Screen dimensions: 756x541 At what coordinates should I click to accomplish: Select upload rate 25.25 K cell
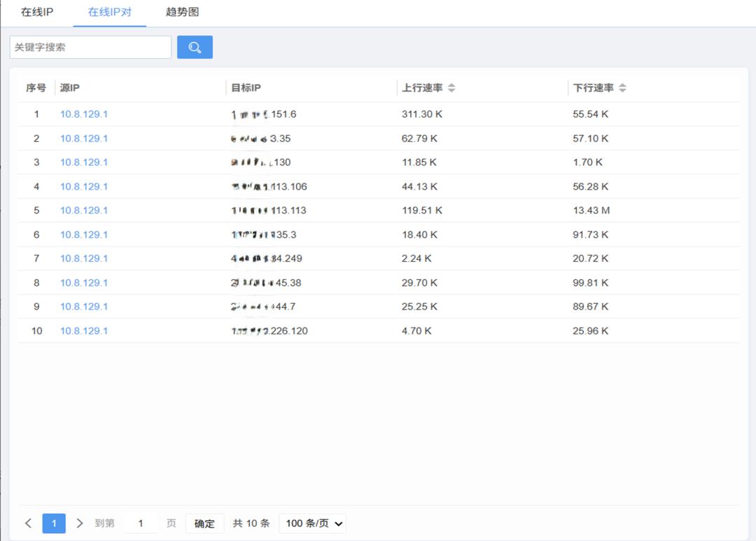click(x=419, y=307)
